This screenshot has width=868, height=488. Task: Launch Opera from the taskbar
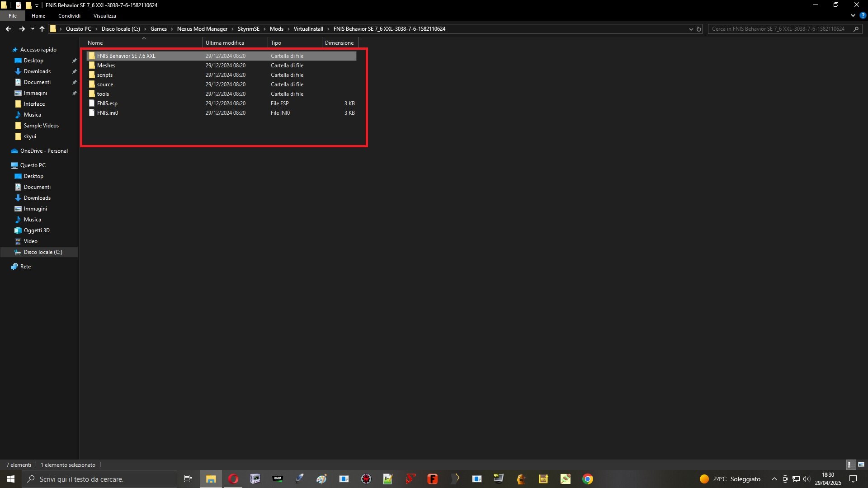coord(233,479)
